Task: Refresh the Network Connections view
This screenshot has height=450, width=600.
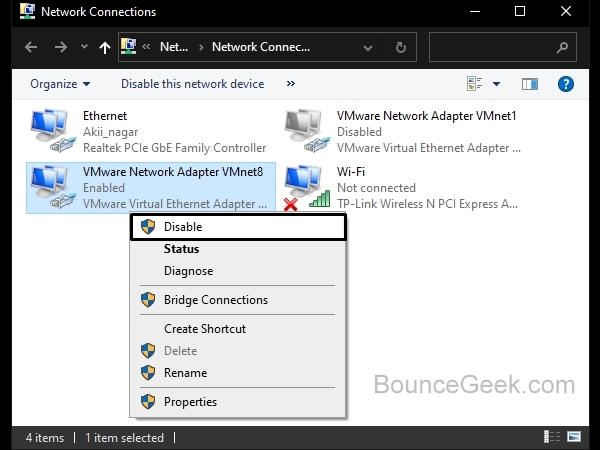Action: coord(401,47)
